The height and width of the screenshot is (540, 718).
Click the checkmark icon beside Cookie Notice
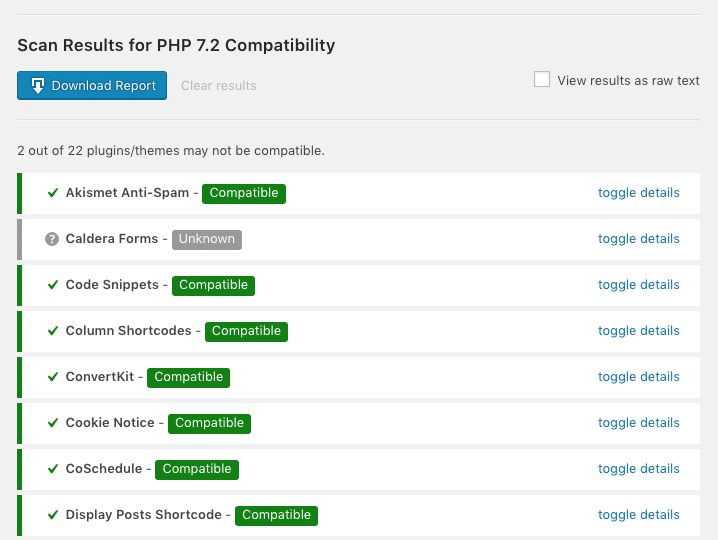click(53, 423)
